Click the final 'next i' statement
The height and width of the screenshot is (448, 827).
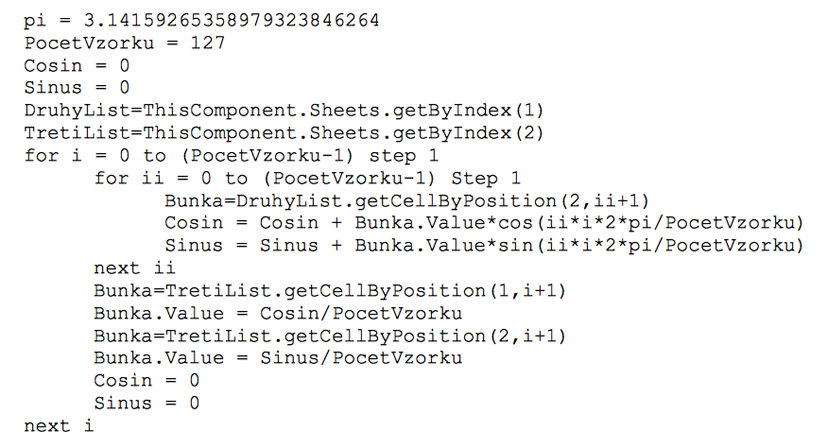coord(59,426)
